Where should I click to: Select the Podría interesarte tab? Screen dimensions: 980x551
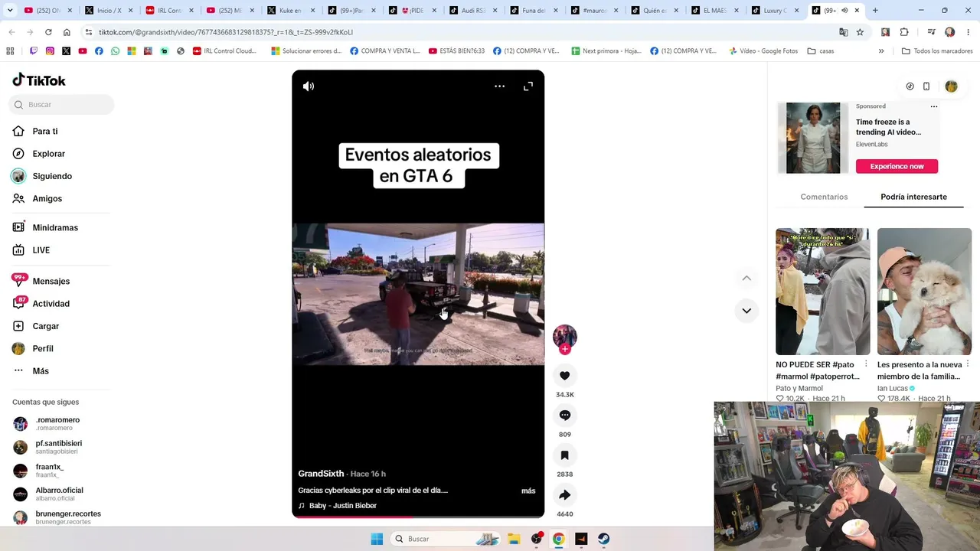(913, 197)
